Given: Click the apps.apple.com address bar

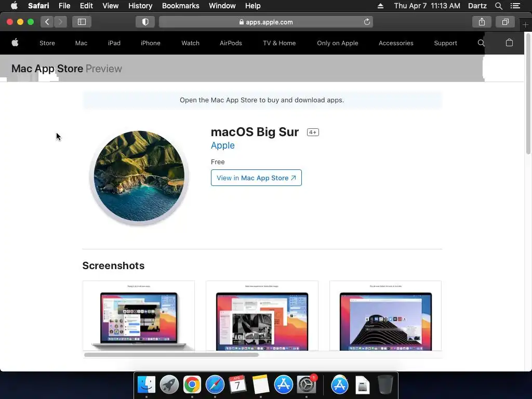Looking at the screenshot, I should 266,22.
